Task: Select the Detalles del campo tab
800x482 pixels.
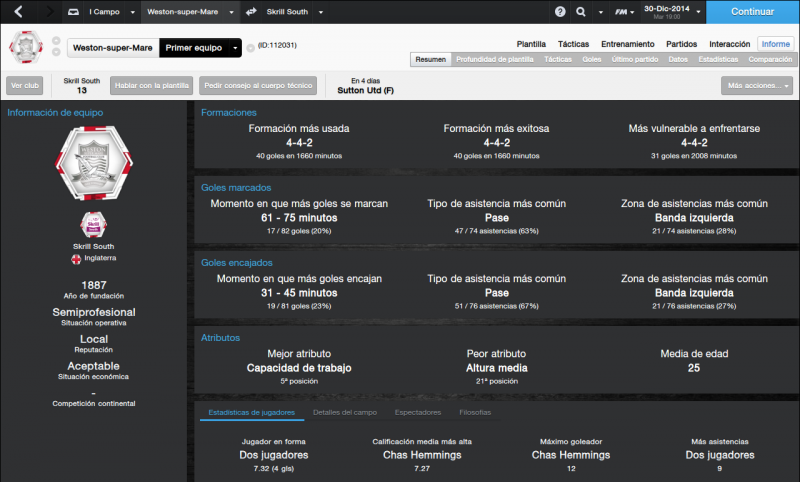Action: 345,412
